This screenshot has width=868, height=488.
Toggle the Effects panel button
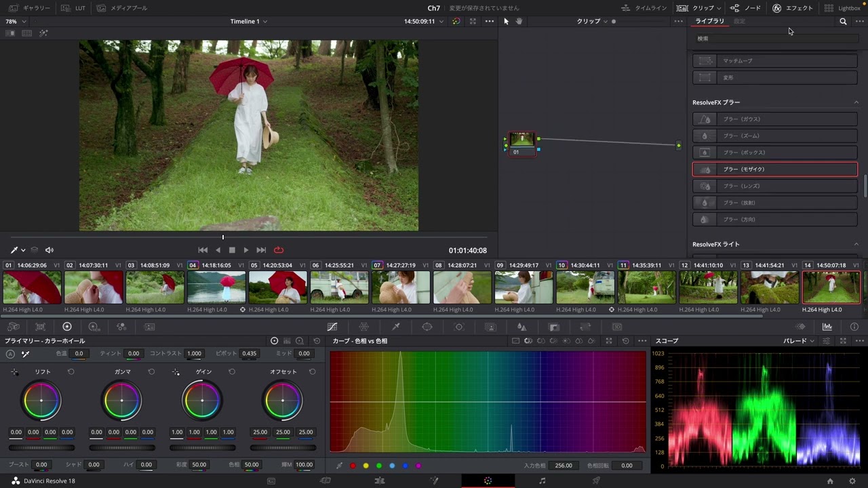coord(793,8)
